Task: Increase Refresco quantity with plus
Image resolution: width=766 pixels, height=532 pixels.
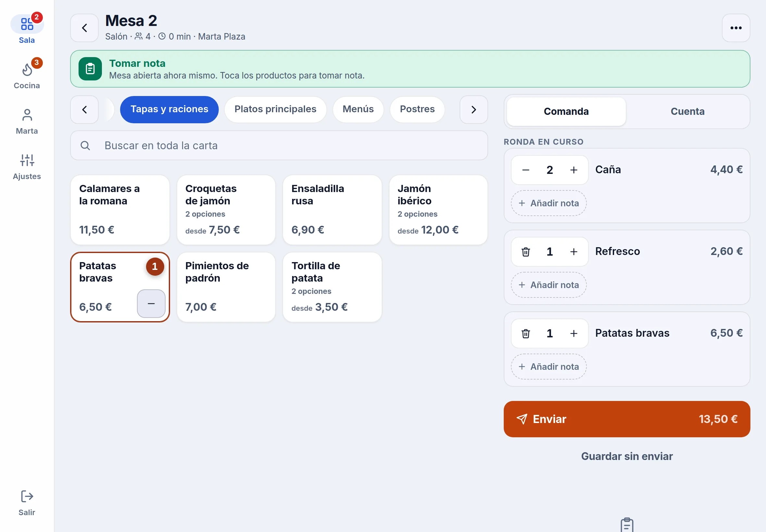Action: pos(574,252)
